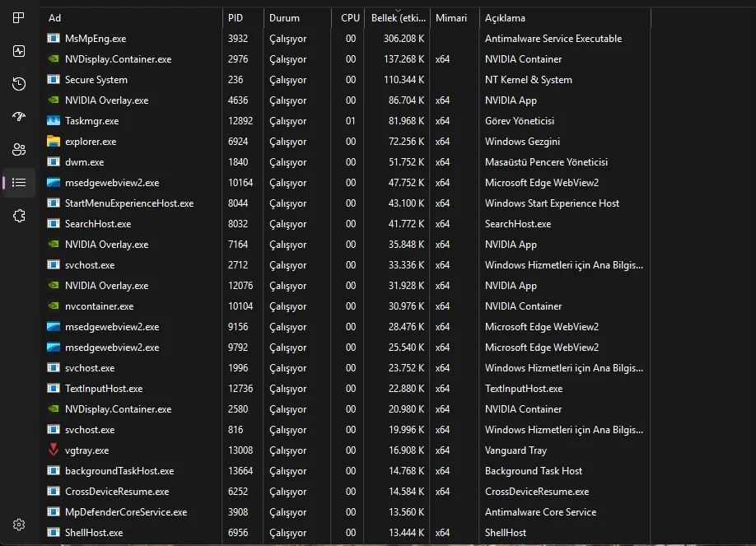Open the Performance page icon

coord(19,51)
